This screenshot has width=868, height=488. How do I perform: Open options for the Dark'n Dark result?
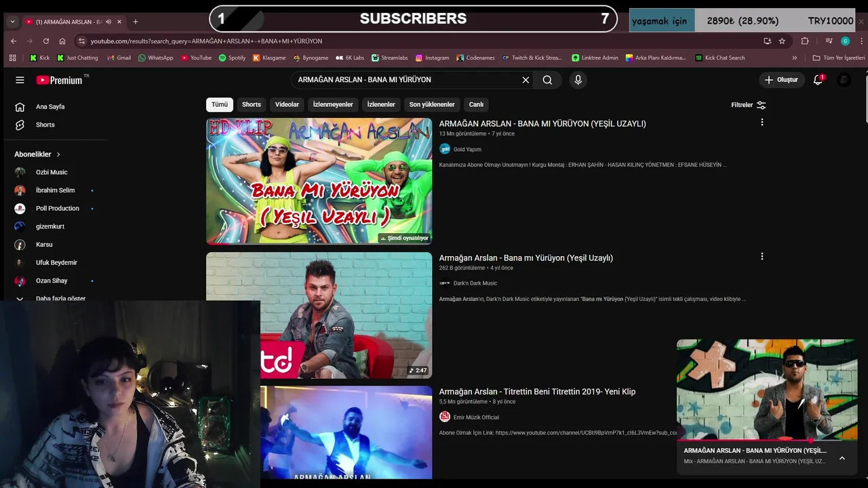[762, 257]
